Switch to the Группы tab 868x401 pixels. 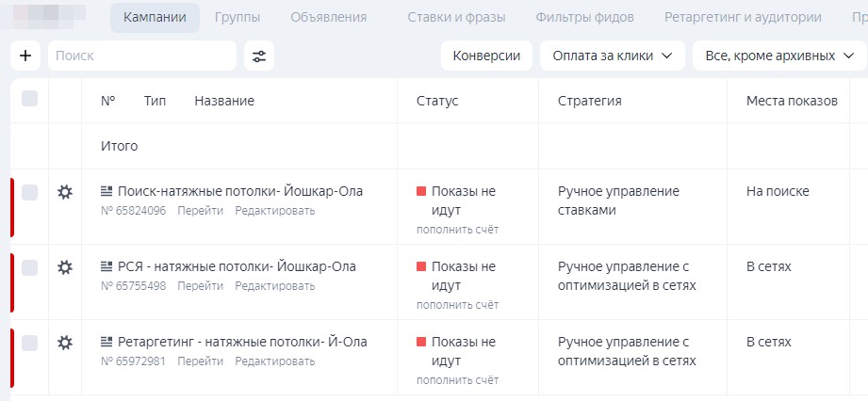(x=237, y=17)
